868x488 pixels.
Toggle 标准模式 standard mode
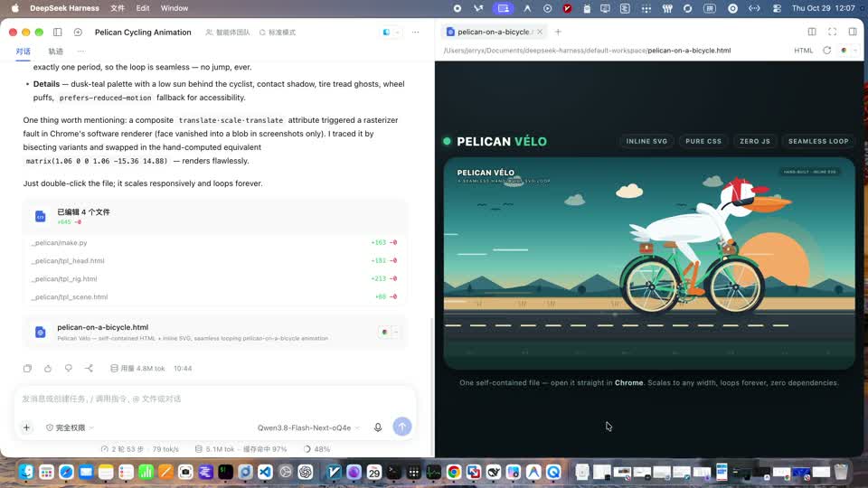[x=278, y=33]
